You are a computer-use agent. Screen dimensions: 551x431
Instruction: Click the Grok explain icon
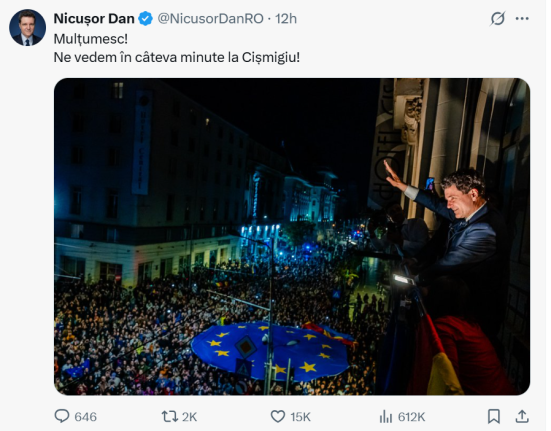click(x=498, y=19)
